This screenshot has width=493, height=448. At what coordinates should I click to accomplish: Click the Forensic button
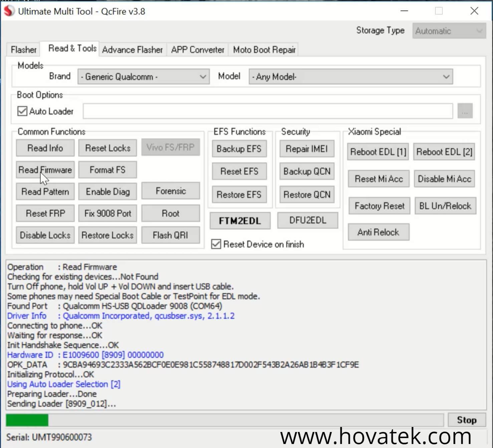pos(171,191)
